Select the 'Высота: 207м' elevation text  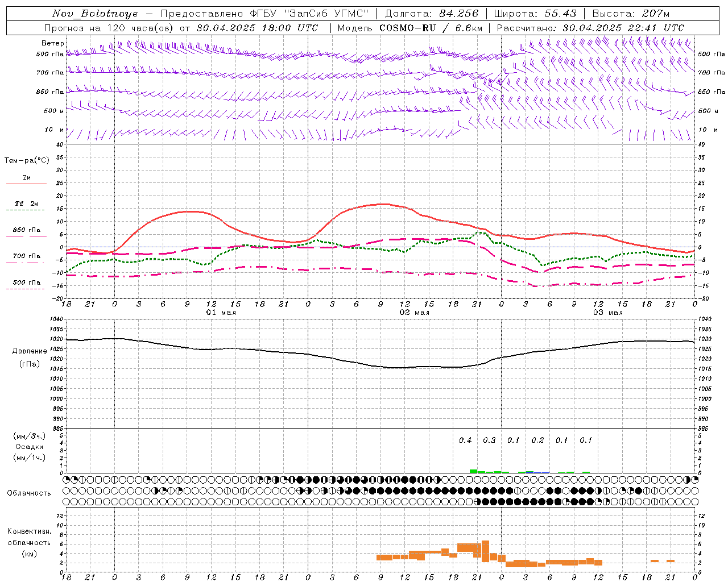631,14
